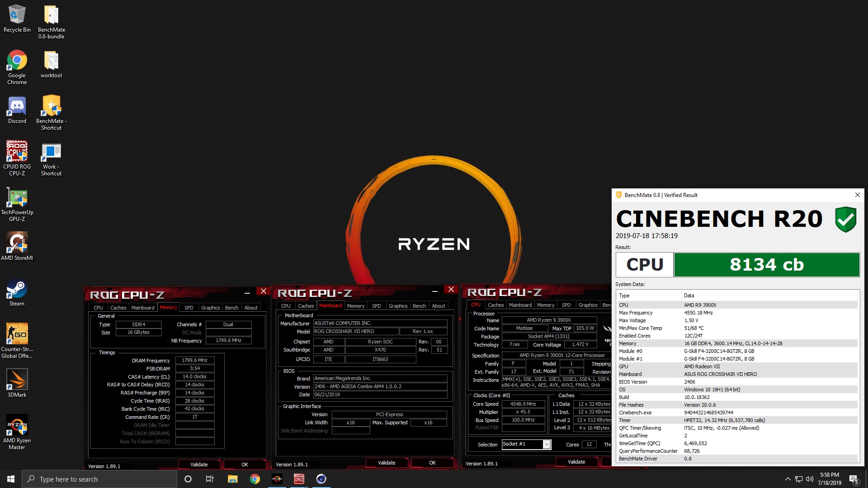Select Bench tab in Memory CPU-Z window

pyautogui.click(x=231, y=308)
